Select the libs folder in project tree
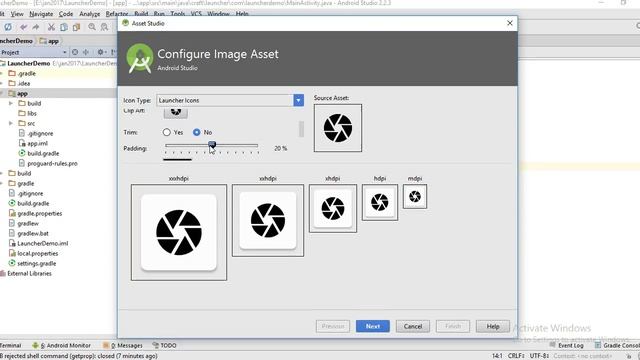640x360 pixels. coord(32,113)
